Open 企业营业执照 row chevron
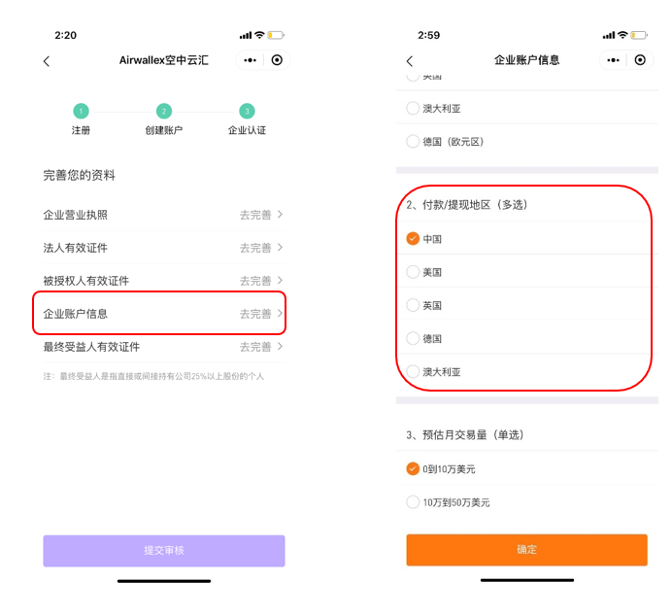The height and width of the screenshot is (616, 672). (x=280, y=214)
